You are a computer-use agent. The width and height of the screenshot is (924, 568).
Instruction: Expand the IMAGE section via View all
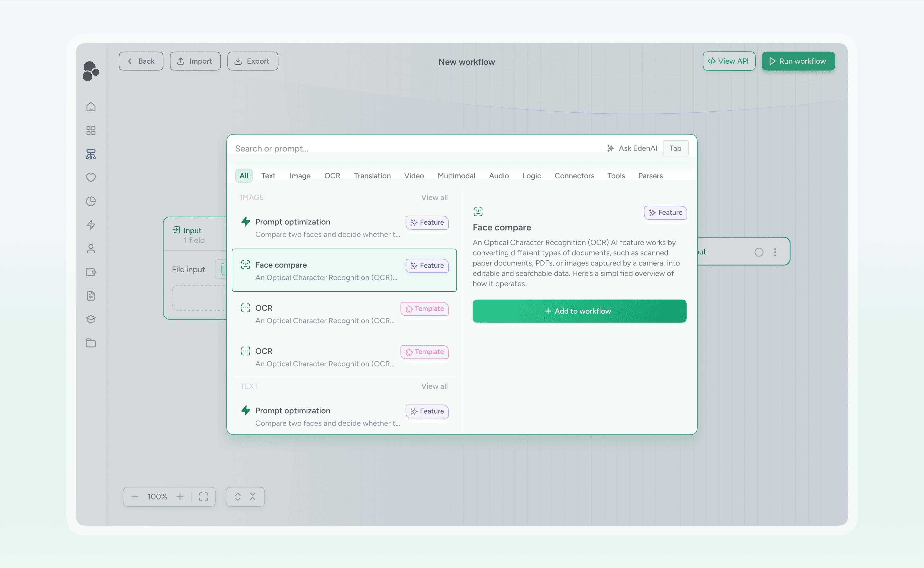click(434, 197)
